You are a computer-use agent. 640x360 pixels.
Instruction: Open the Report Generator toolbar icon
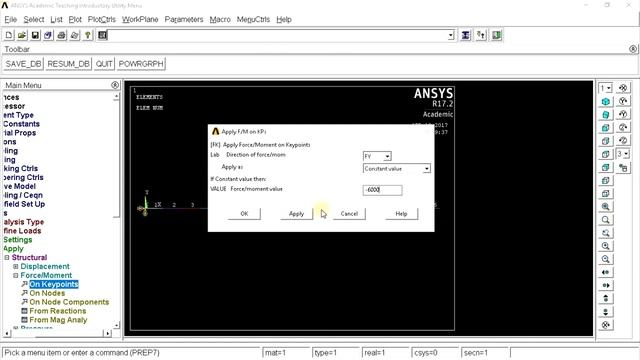coord(74,35)
